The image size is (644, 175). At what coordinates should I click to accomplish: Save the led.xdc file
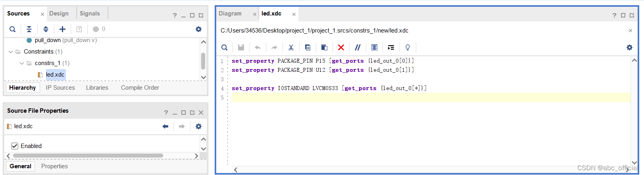[241, 47]
